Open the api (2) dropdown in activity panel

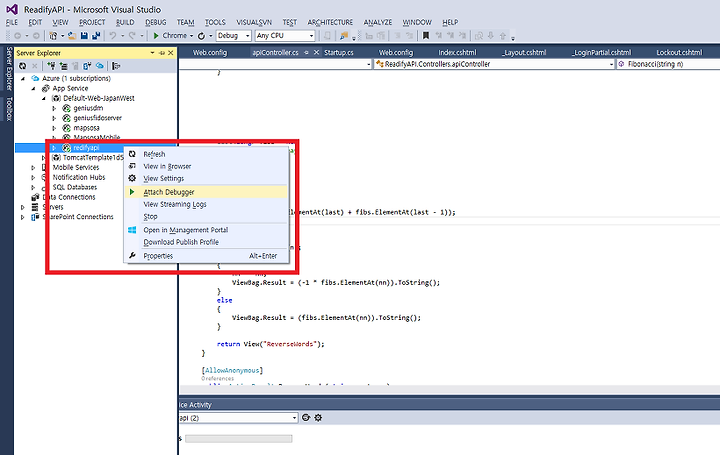294,418
